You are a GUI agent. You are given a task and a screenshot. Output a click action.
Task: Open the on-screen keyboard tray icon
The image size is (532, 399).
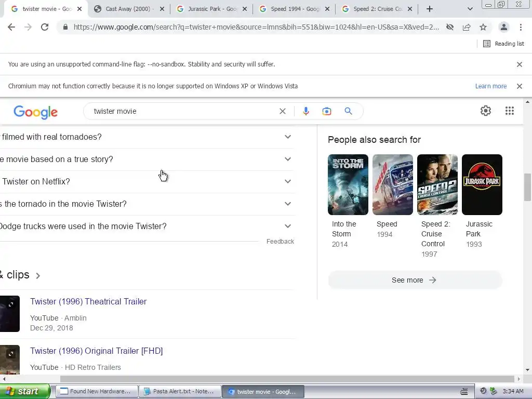[x=464, y=392]
